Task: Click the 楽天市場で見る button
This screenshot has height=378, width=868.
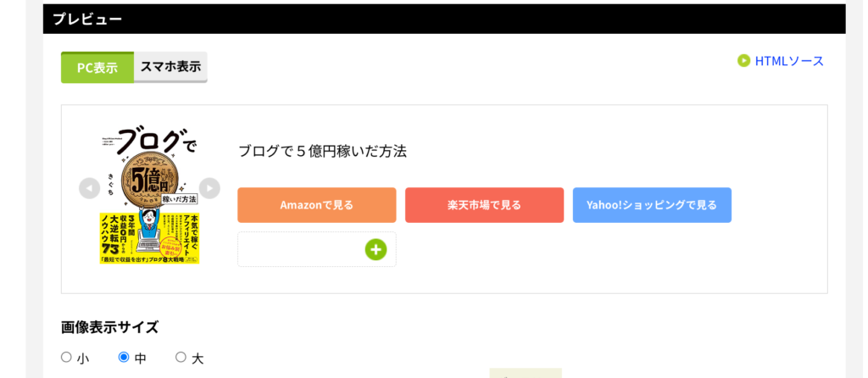Action: click(484, 205)
